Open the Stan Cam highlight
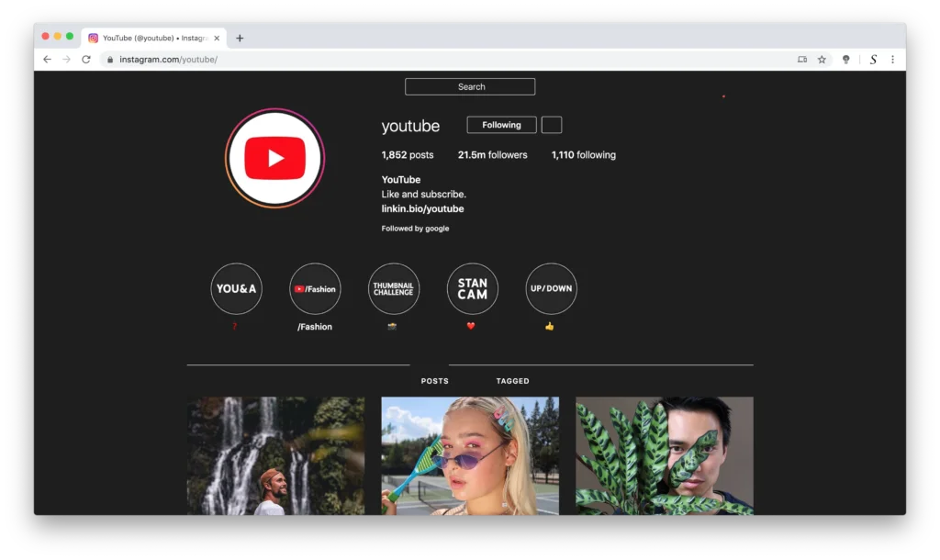The height and width of the screenshot is (560, 940). (x=473, y=288)
